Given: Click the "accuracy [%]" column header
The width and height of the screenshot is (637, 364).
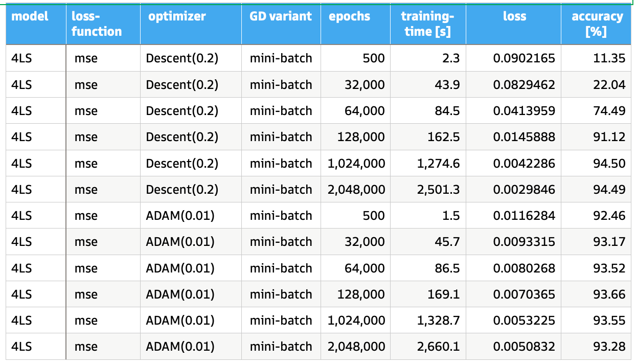Looking at the screenshot, I should pyautogui.click(x=597, y=24).
